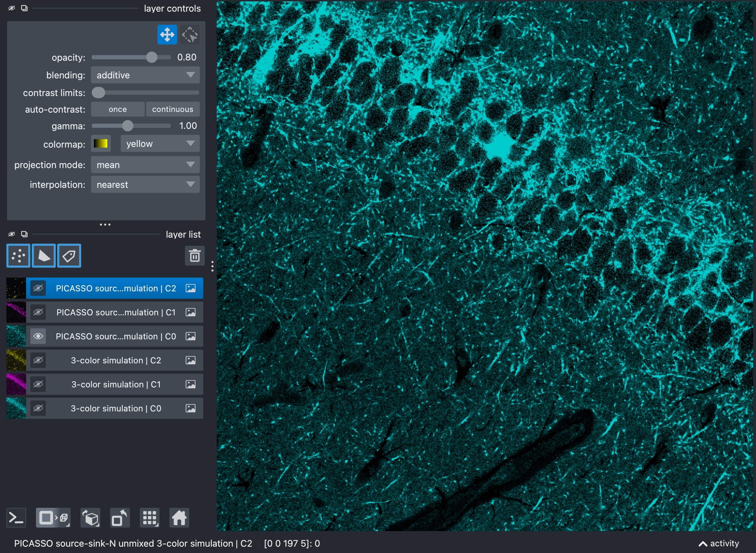Delete selected layer with trash icon
This screenshot has width=756, height=553.
click(194, 256)
